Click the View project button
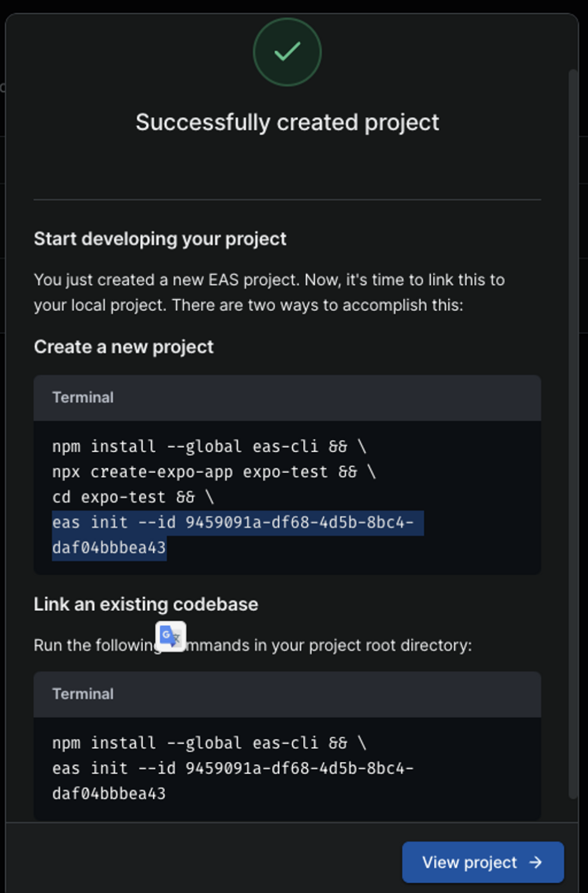 click(x=483, y=862)
